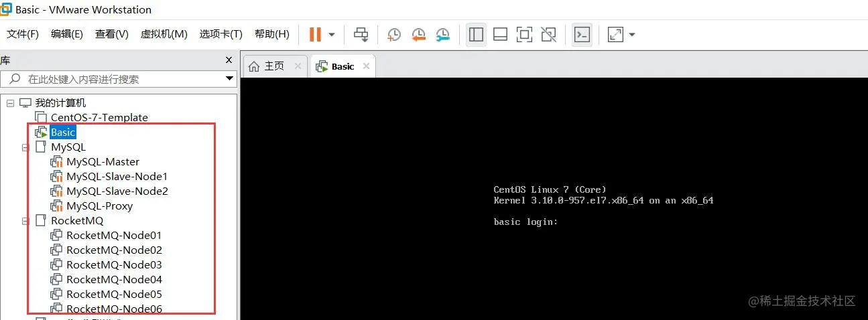Open the power options dropdown beside Pause
The image size is (868, 320).
332,35
